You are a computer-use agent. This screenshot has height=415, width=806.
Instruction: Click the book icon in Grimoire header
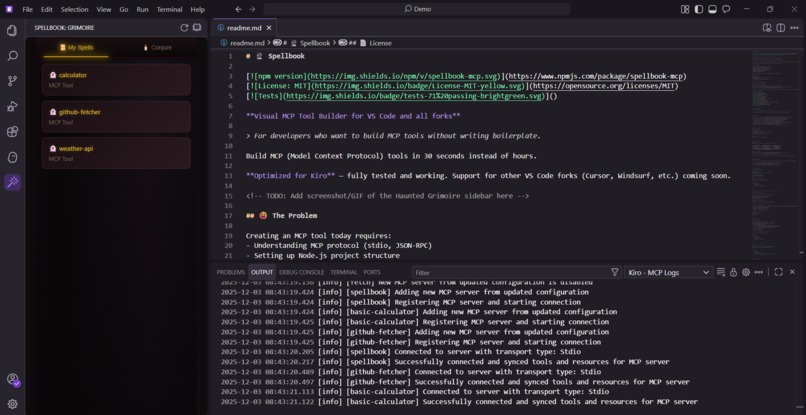point(197,28)
